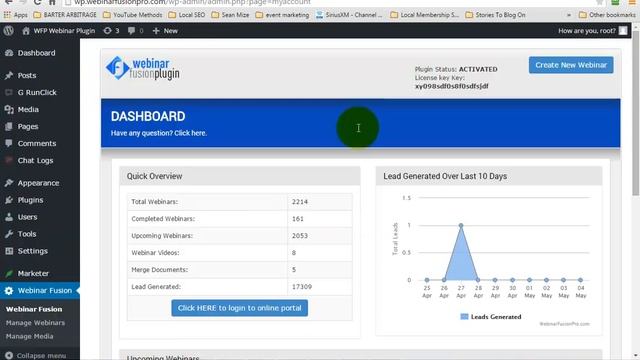Click the 'Lead Generated:' value 17309

click(302, 287)
